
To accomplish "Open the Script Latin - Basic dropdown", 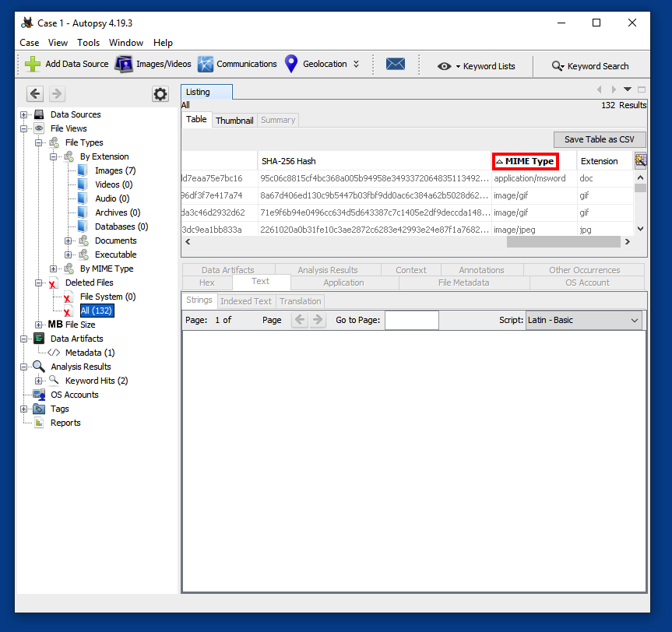I will point(584,320).
